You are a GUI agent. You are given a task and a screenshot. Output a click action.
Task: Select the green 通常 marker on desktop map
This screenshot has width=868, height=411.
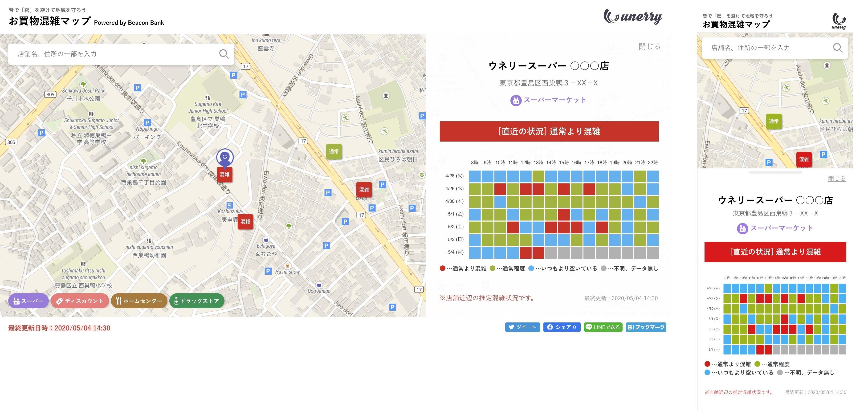coord(334,152)
